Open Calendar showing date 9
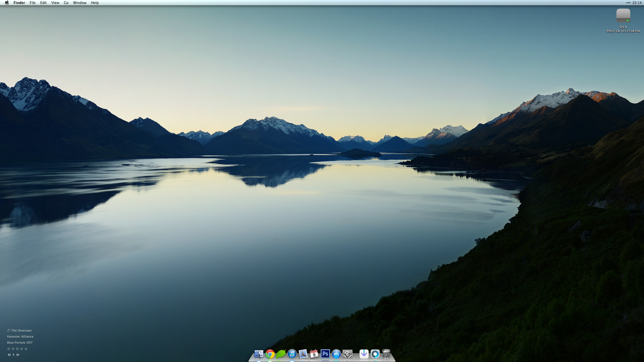Viewport: 644px width, 362px height. pyautogui.click(x=314, y=354)
